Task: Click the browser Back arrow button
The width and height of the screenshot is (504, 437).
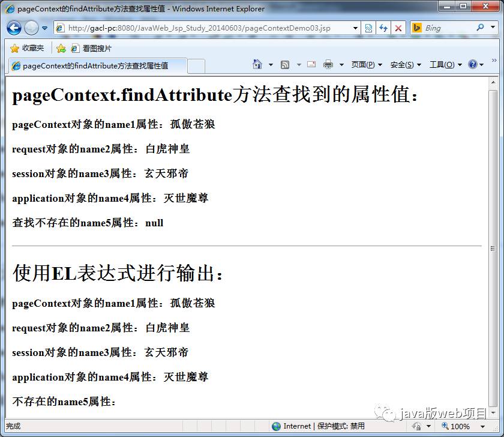Action: point(14,28)
